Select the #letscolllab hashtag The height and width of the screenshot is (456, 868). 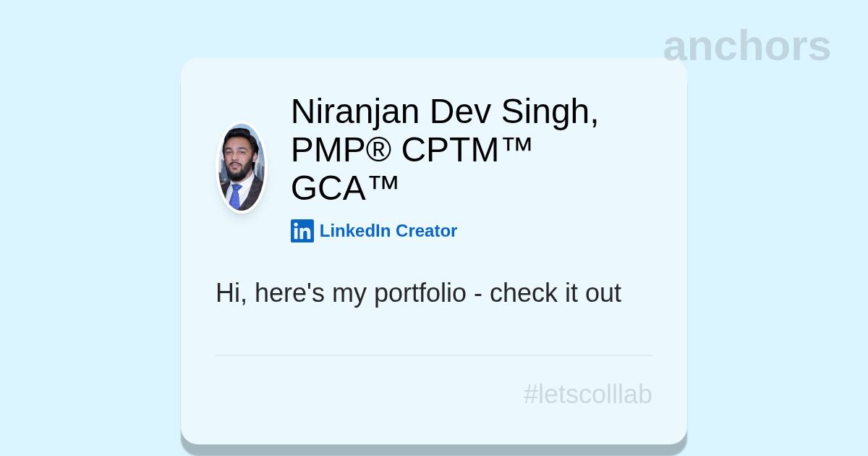coord(587,394)
